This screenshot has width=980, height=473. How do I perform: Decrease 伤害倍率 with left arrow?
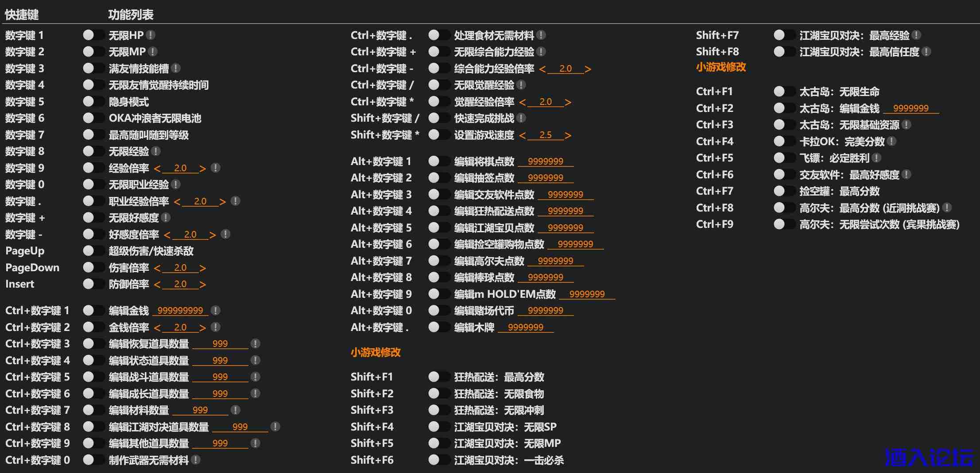point(157,268)
